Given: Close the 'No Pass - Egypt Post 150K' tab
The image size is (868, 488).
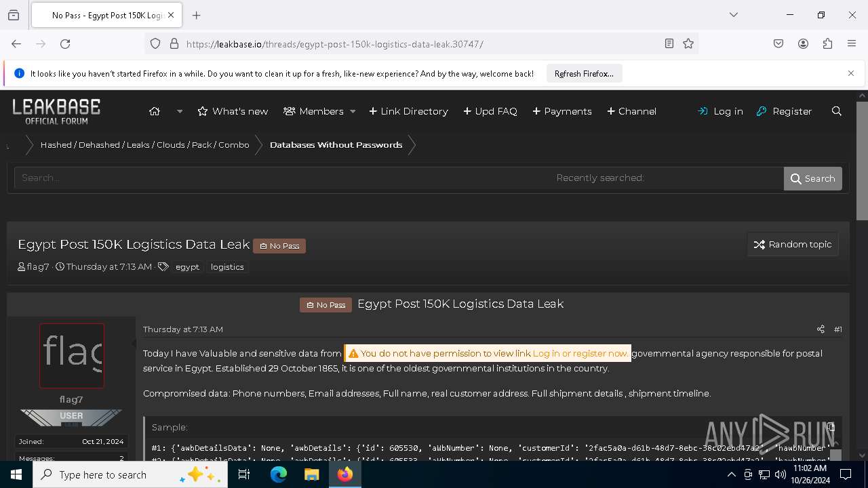Looking at the screenshot, I should (x=171, y=15).
